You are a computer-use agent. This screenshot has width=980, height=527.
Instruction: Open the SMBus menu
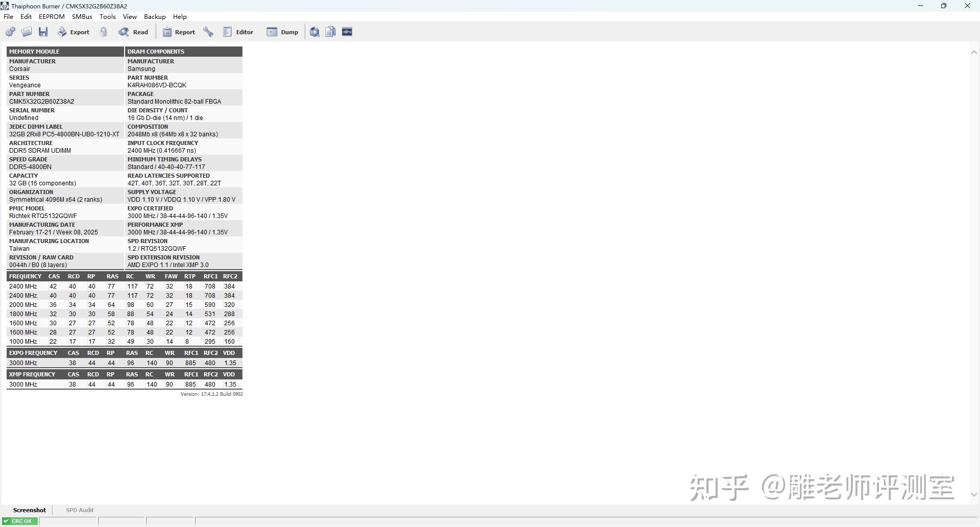82,16
